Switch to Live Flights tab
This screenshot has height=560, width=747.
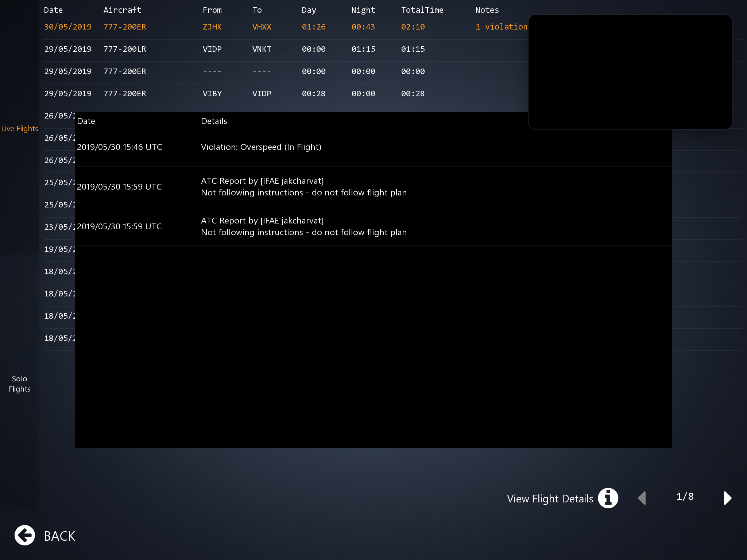pyautogui.click(x=20, y=129)
